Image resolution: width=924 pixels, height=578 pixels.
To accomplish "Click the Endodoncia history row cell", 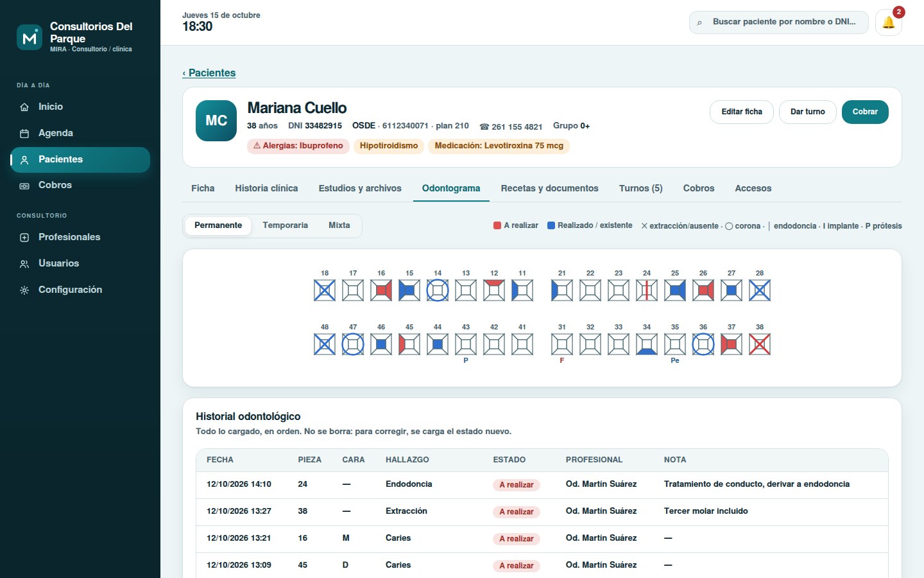I will pos(409,484).
